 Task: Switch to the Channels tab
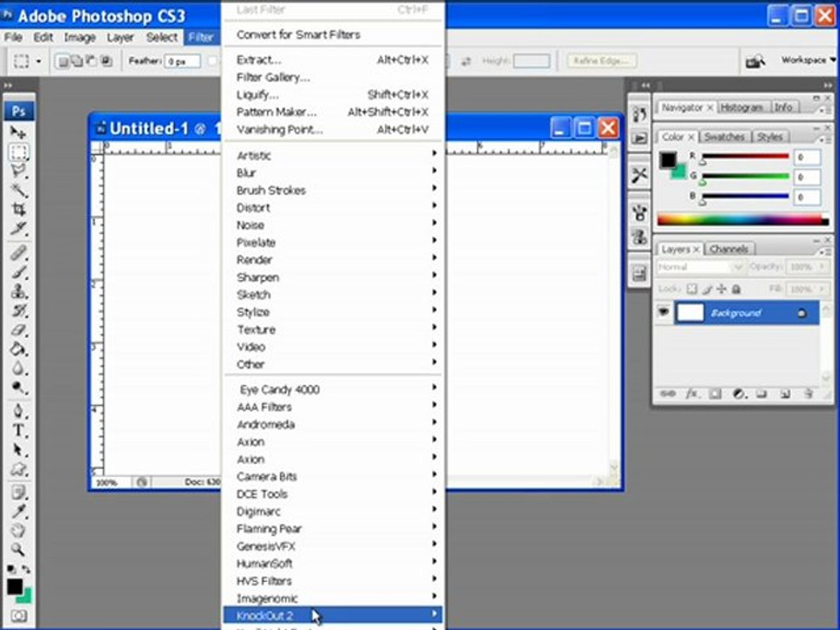point(729,249)
